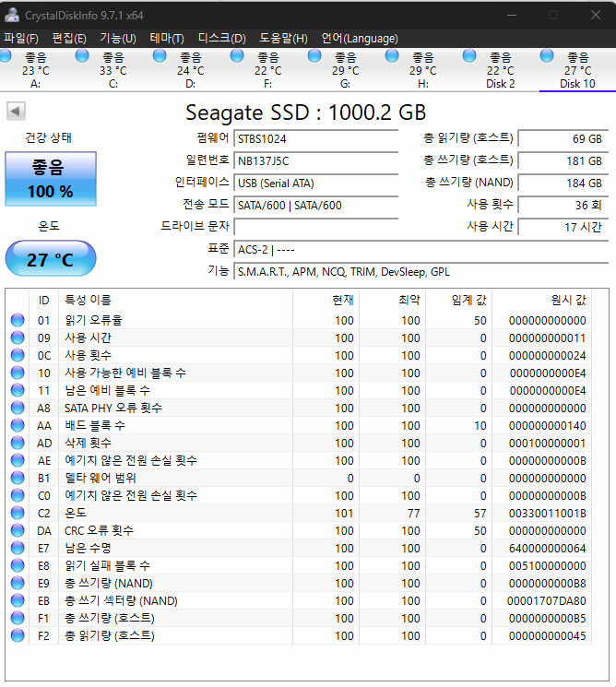This screenshot has width=616, height=687.
Task: Click the empty drive letter field
Action: [316, 227]
